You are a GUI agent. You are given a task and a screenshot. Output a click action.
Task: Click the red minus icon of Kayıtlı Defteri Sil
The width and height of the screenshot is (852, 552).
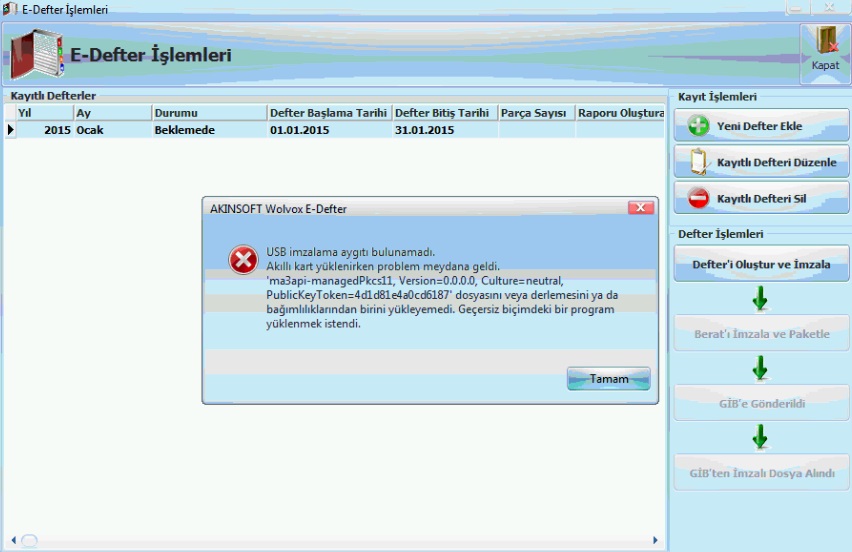698,198
